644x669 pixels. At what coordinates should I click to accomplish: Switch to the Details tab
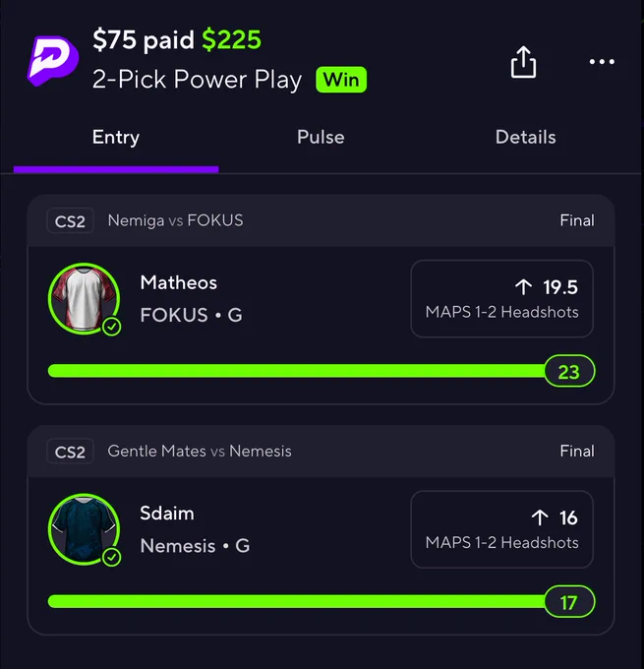(525, 138)
